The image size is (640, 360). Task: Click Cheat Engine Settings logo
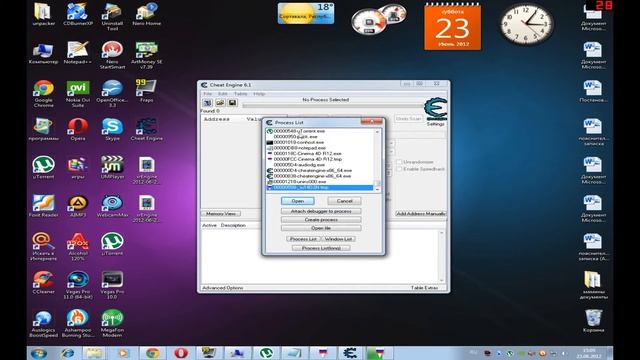tap(435, 109)
